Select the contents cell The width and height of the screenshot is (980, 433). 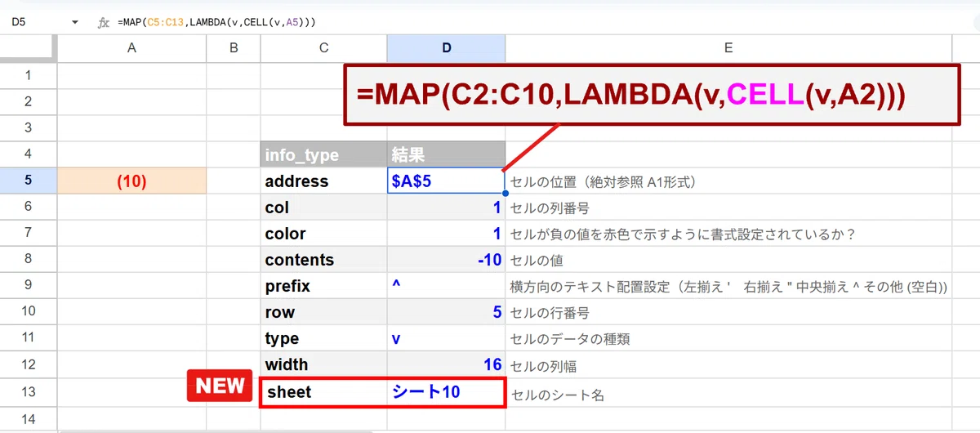323,260
